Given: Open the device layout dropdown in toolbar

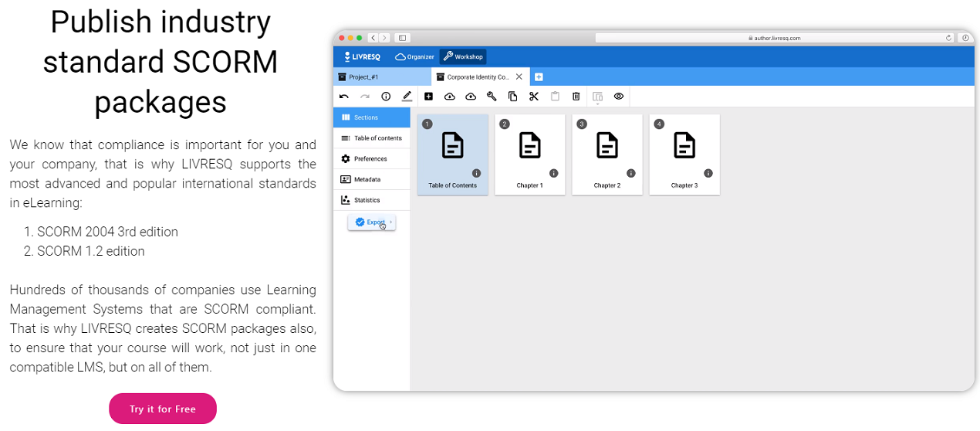Looking at the screenshot, I should [597, 97].
